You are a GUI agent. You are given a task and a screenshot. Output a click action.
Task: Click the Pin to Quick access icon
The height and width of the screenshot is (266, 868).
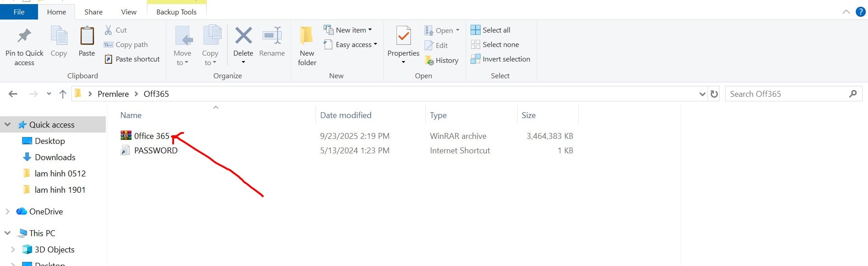click(x=24, y=36)
